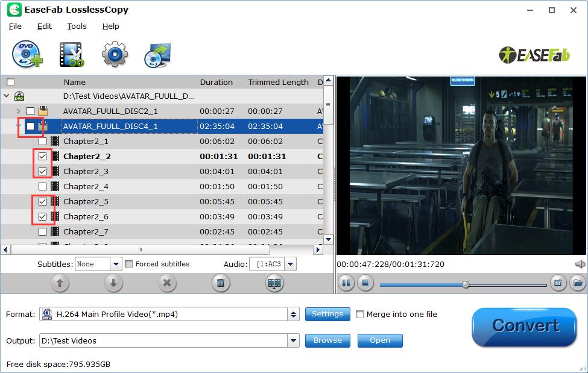Uncheck the Chapter2_5 checkbox

(x=42, y=201)
